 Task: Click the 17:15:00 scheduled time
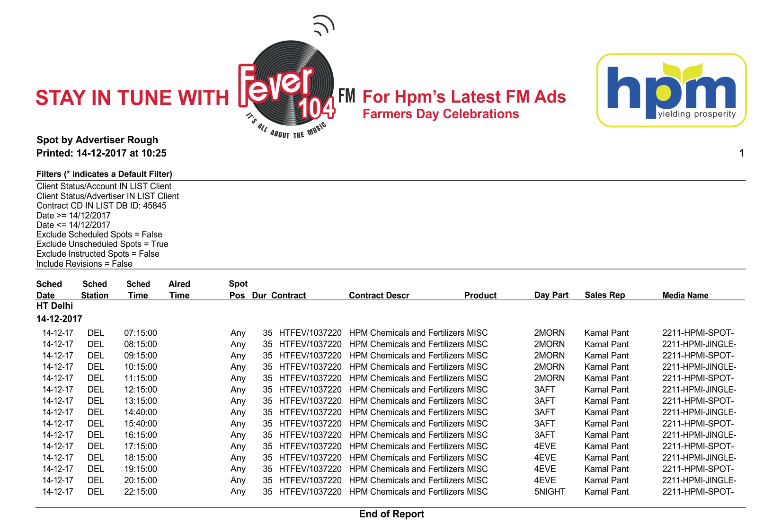pyautogui.click(x=141, y=446)
